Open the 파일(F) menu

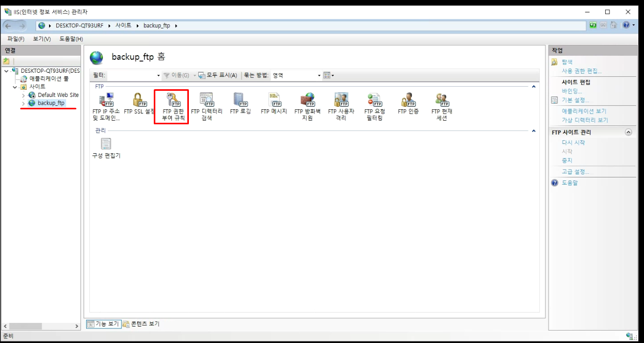click(x=16, y=39)
